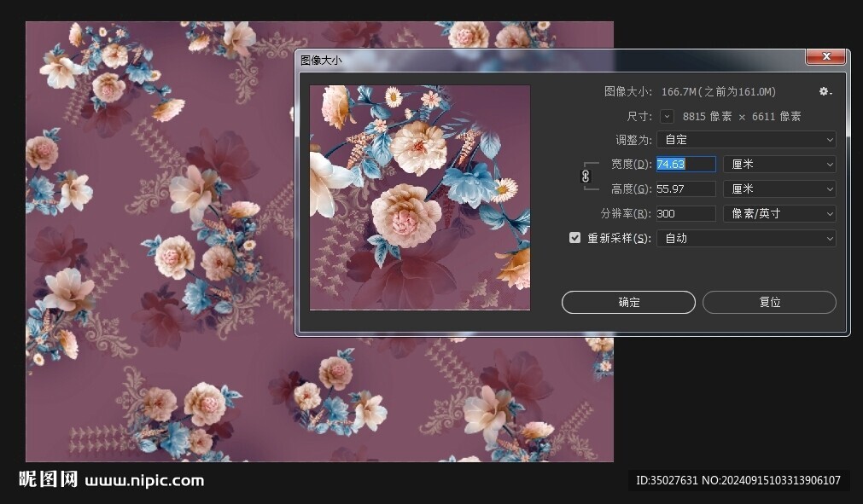Click the 宽度 width input field

click(x=685, y=165)
